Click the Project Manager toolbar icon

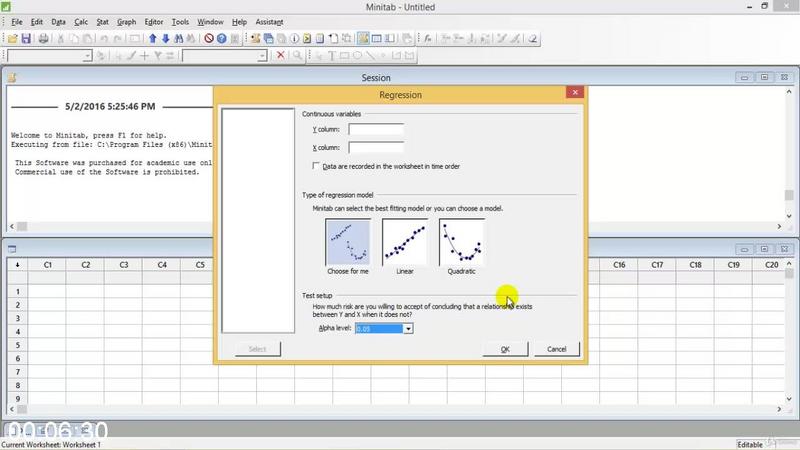click(389, 39)
